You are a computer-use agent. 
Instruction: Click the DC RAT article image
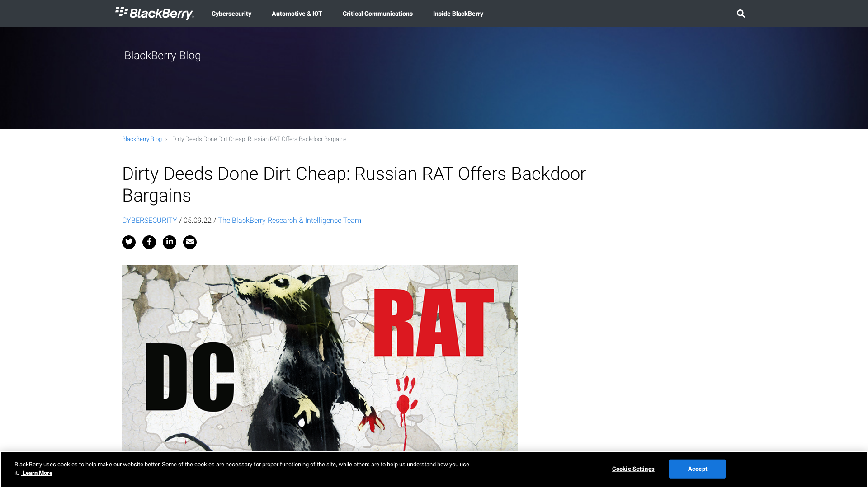point(320,358)
